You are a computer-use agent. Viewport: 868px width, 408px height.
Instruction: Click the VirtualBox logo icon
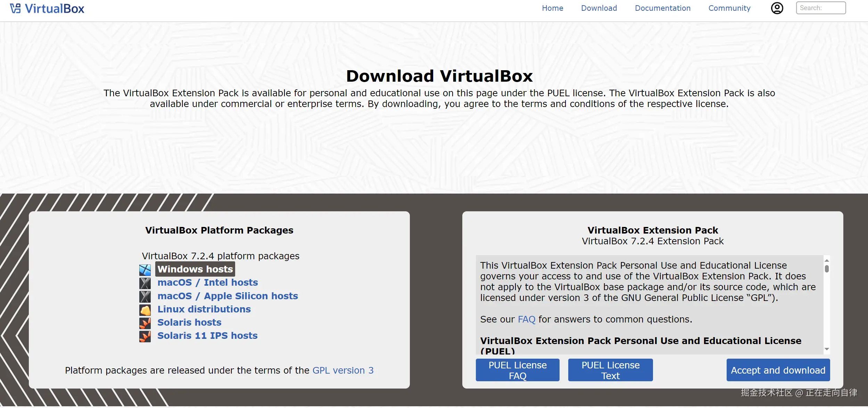coord(15,8)
